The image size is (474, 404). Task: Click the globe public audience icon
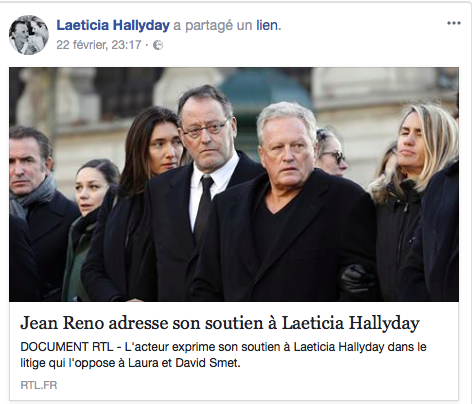coord(158,45)
